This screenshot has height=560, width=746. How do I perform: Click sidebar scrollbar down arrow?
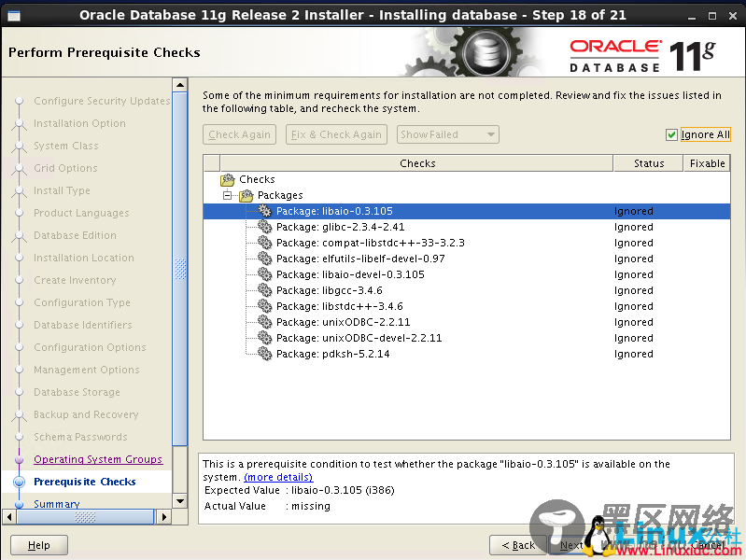[x=180, y=501]
